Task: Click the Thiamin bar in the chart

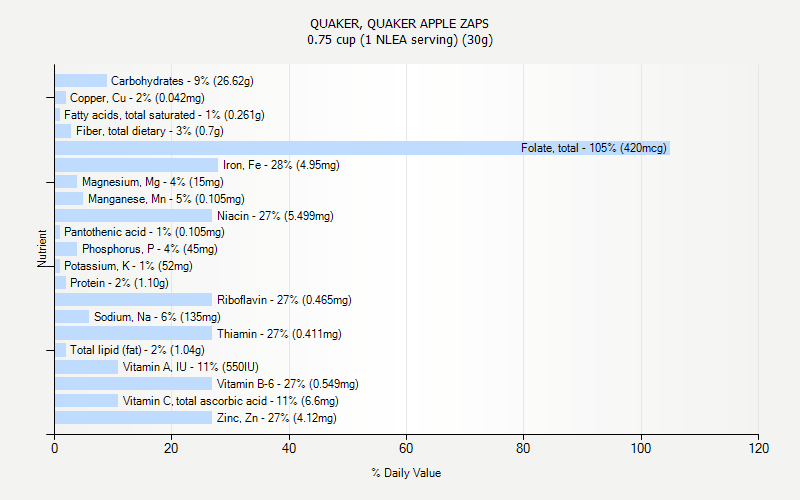Action: [134, 333]
